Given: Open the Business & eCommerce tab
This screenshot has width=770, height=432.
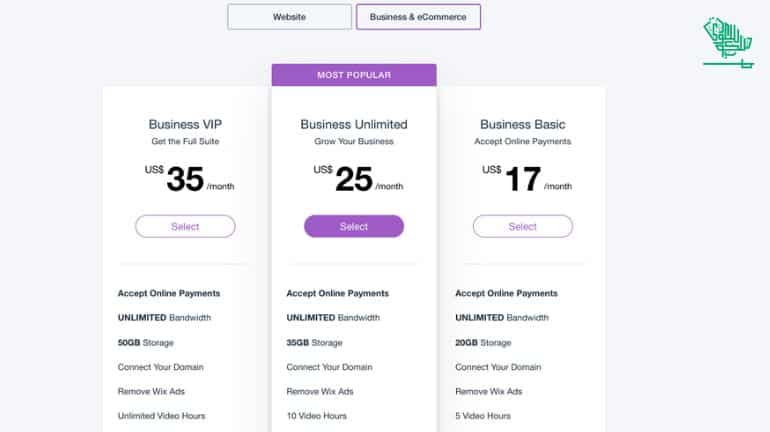Looking at the screenshot, I should pyautogui.click(x=418, y=17).
